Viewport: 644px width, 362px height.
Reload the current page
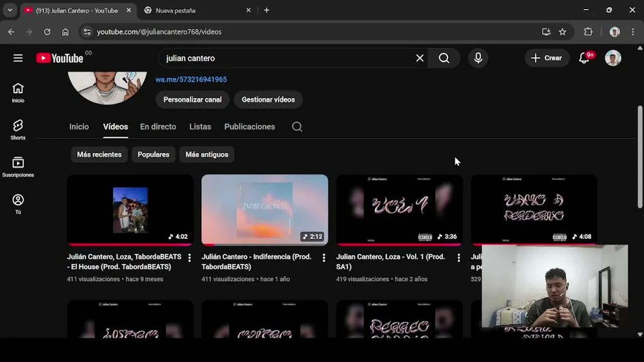[x=47, y=32]
